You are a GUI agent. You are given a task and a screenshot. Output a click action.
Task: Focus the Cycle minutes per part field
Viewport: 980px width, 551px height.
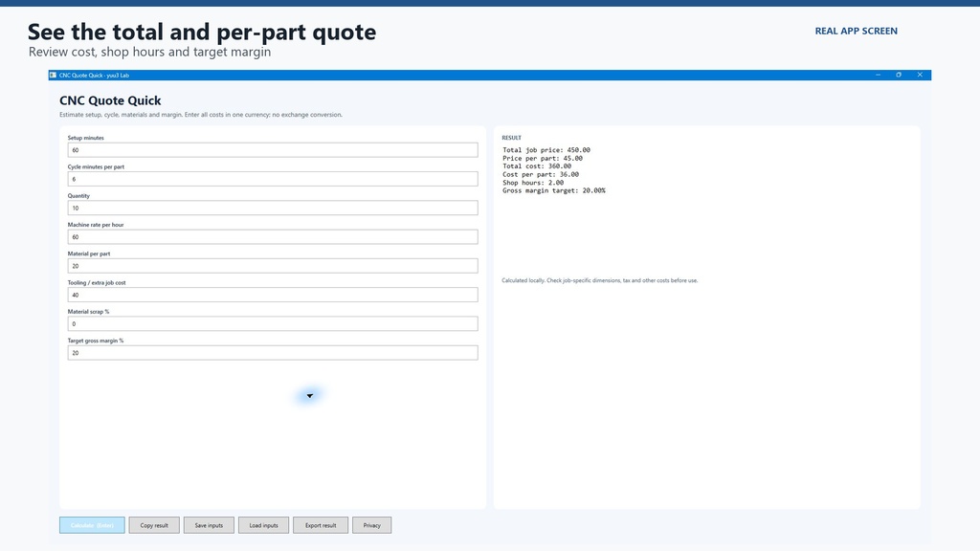pos(273,179)
